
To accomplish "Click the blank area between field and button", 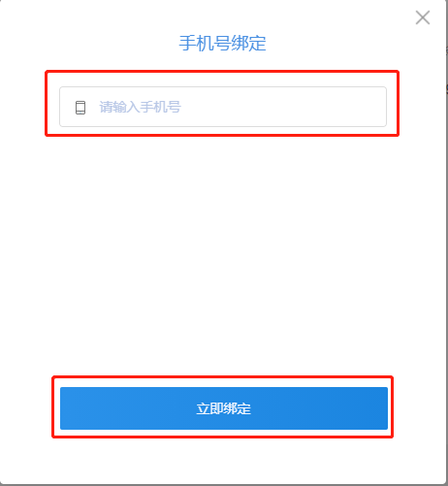I will tap(223, 255).
